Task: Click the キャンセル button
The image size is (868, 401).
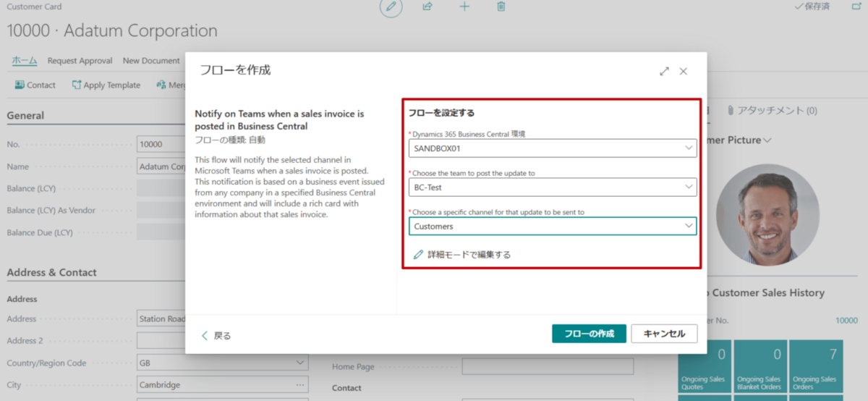Action: click(x=664, y=334)
